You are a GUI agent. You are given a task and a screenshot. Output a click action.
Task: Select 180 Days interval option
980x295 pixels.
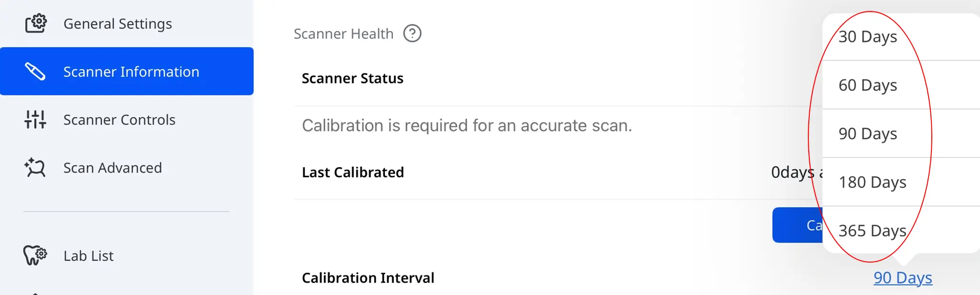click(x=873, y=182)
